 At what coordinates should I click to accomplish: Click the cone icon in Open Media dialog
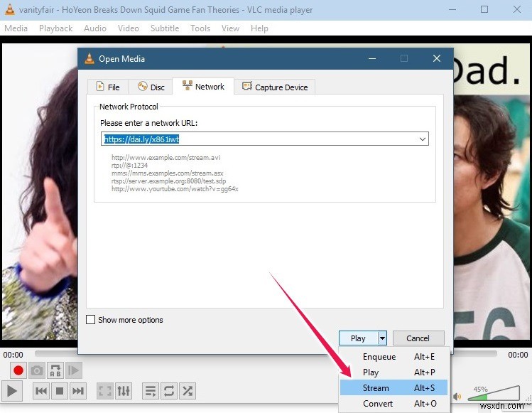click(x=89, y=59)
